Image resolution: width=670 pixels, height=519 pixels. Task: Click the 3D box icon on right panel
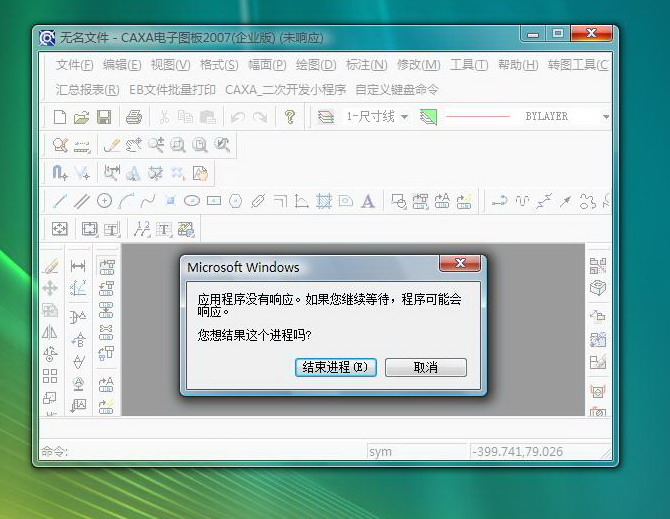pos(598,288)
